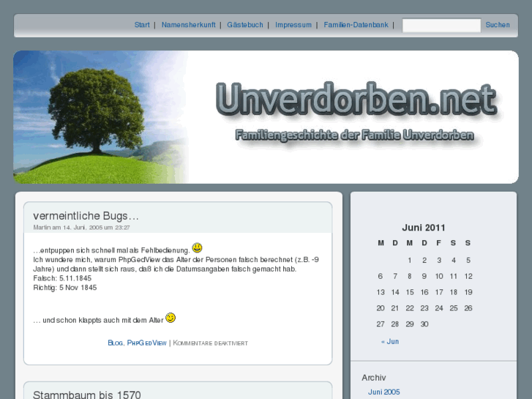Open the Blog category link
Image resolution: width=532 pixels, height=399 pixels.
pos(116,343)
